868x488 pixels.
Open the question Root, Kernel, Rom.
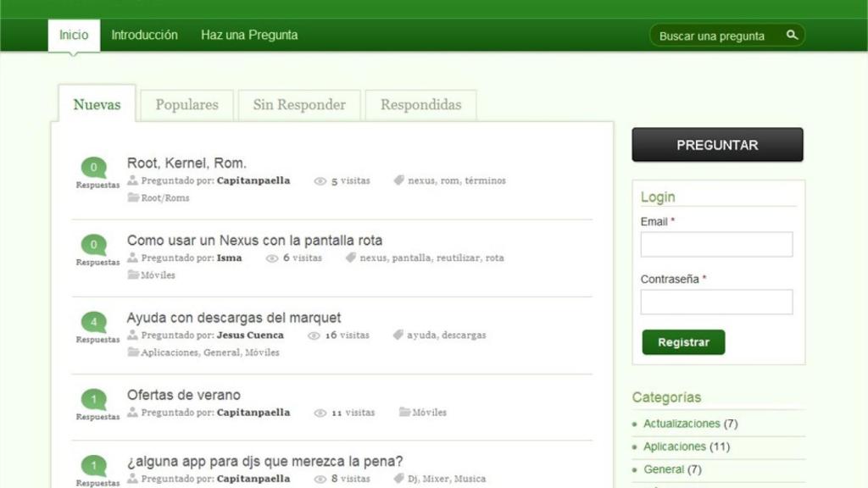(186, 162)
